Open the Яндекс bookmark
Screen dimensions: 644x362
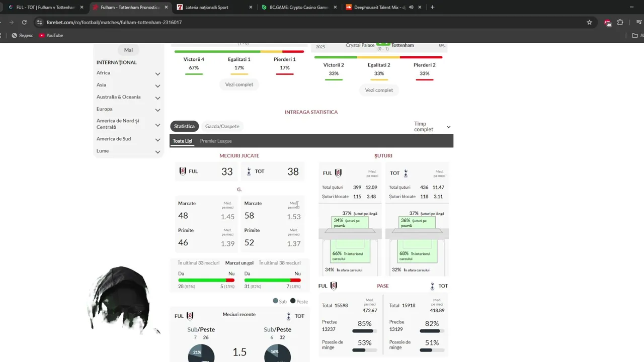pos(22,35)
